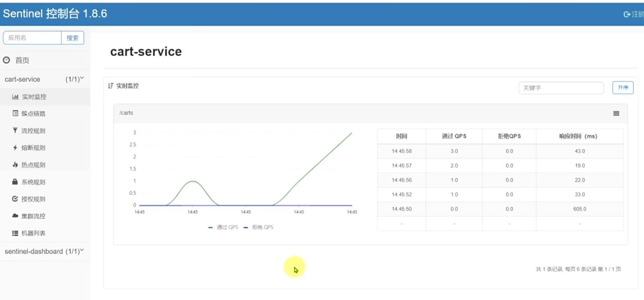The height and width of the screenshot is (300, 644).
Task: Click the 14:45:50 time cell
Action: pyautogui.click(x=401, y=209)
